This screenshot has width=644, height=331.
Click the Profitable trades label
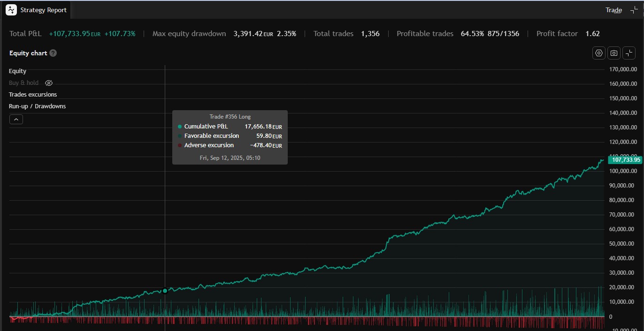[425, 34]
